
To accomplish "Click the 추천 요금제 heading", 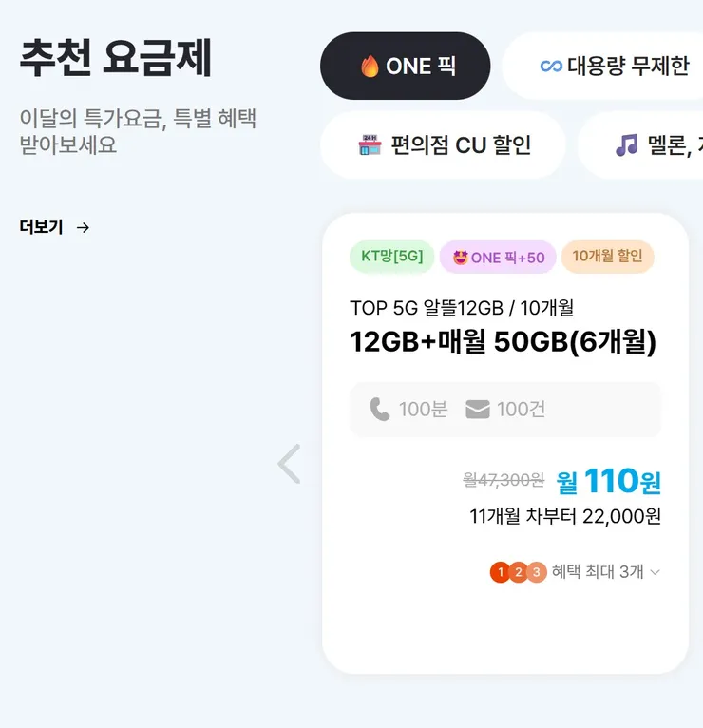I will (116, 59).
